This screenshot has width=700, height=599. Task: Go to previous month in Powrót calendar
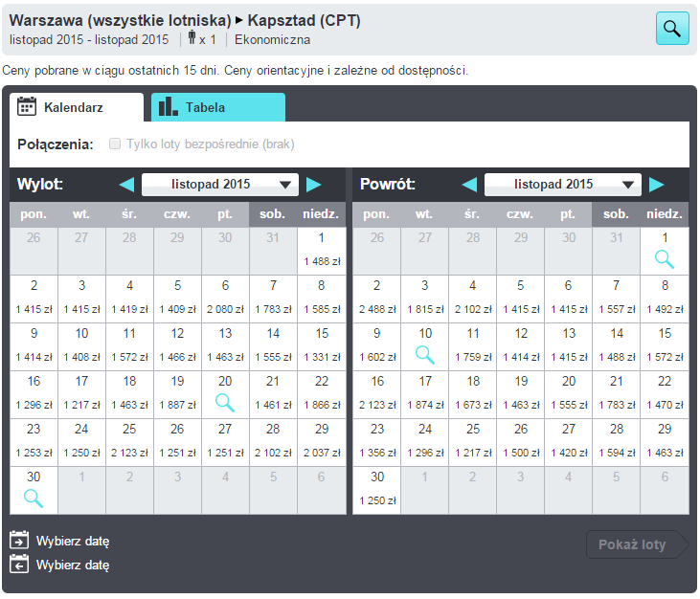click(x=469, y=185)
